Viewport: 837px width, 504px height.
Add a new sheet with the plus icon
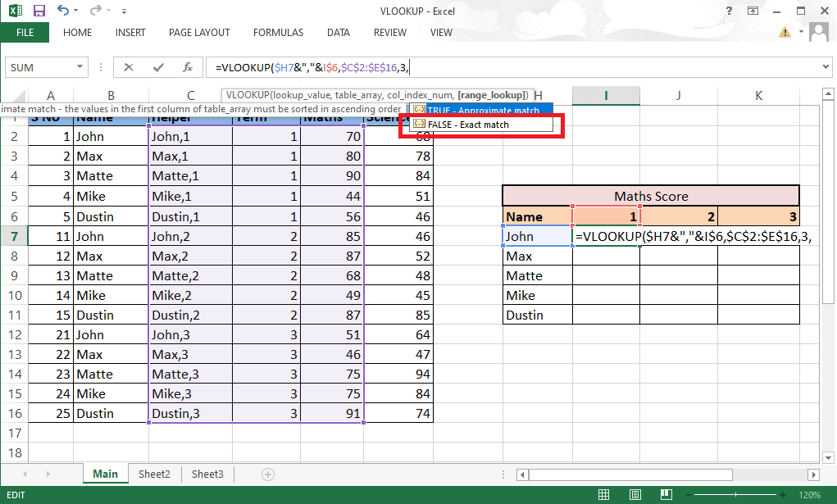tap(267, 474)
